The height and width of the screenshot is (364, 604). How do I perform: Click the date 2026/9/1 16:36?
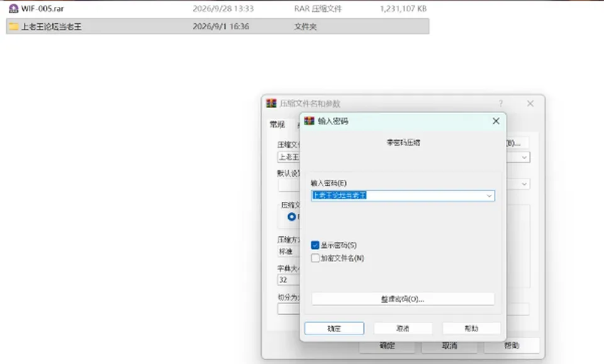[221, 26]
